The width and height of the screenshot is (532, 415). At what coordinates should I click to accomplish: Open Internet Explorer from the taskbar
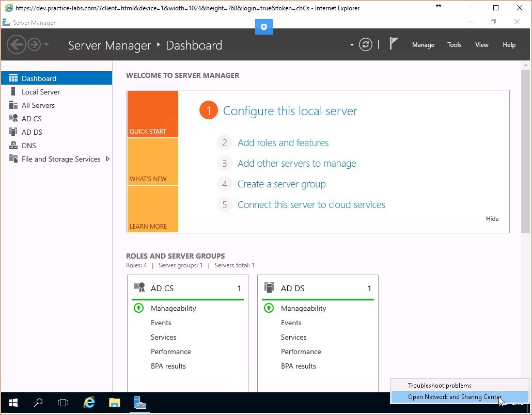click(x=89, y=403)
